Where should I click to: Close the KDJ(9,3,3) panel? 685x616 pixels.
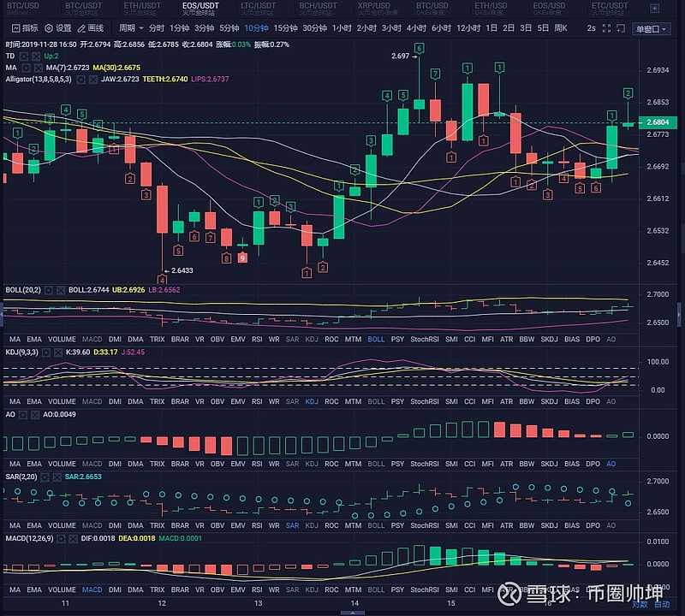(x=58, y=352)
